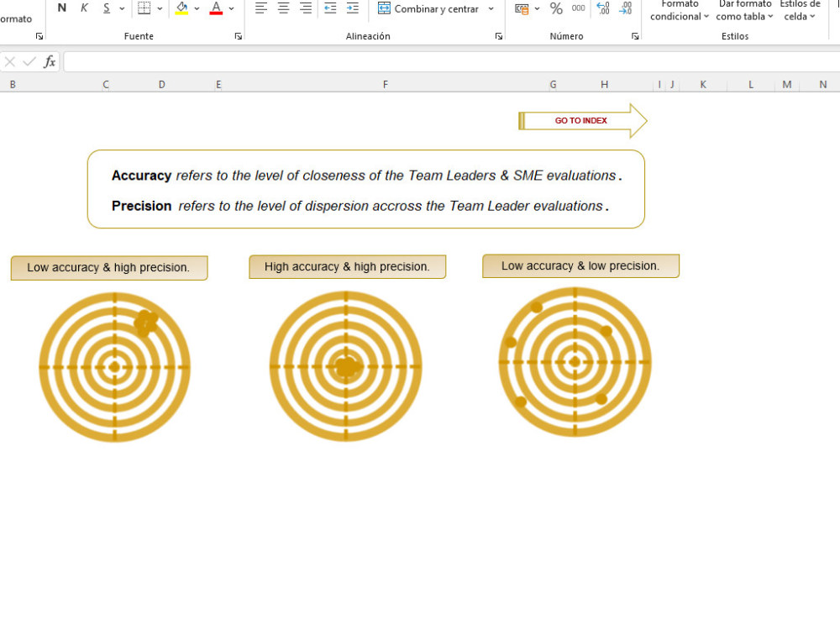Select column H header
Viewport: 840px width, 630px height.
coord(604,85)
